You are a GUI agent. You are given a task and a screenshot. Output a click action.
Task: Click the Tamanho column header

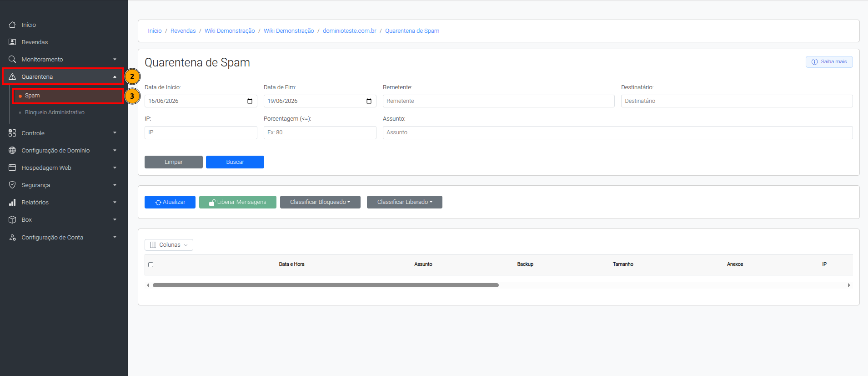point(623,264)
